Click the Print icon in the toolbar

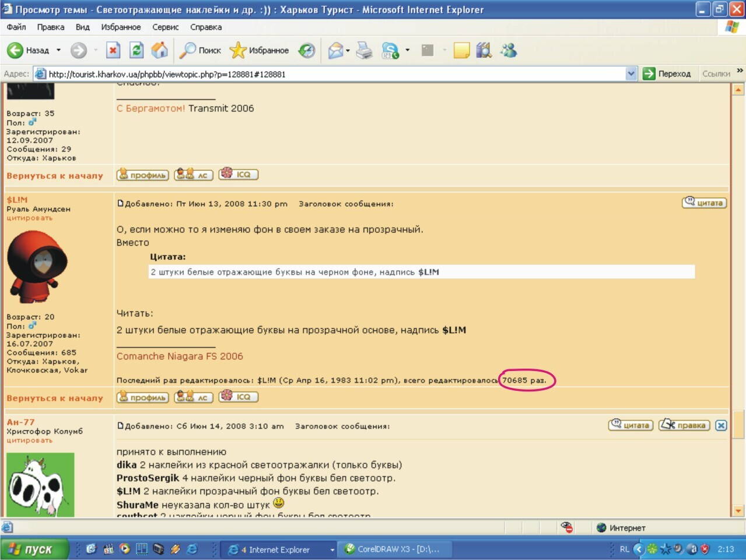pos(365,51)
